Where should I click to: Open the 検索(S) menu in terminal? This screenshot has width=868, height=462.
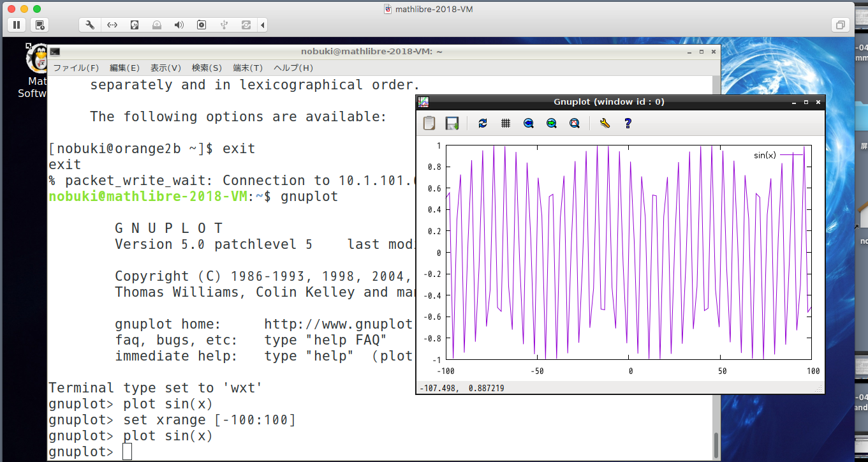pos(207,68)
